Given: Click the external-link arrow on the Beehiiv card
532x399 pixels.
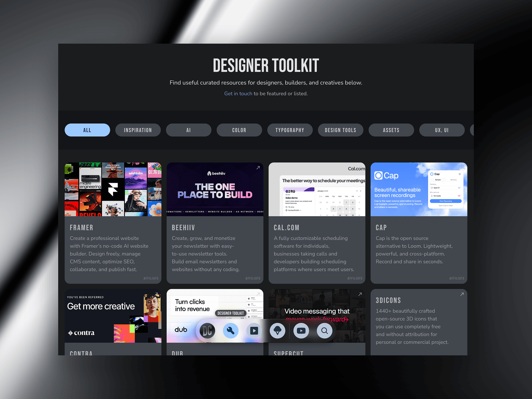Looking at the screenshot, I should 258,168.
